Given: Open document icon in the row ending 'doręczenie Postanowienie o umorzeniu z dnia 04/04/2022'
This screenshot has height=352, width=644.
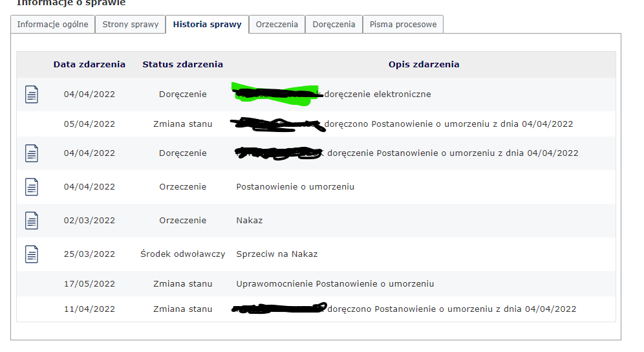Looking at the screenshot, I should coord(32,153).
